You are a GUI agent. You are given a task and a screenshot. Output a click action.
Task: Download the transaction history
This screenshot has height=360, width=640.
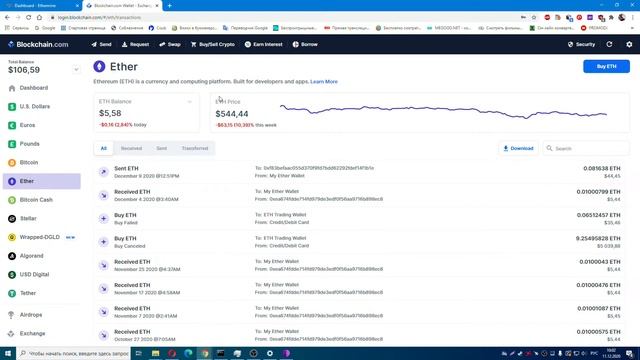point(518,148)
